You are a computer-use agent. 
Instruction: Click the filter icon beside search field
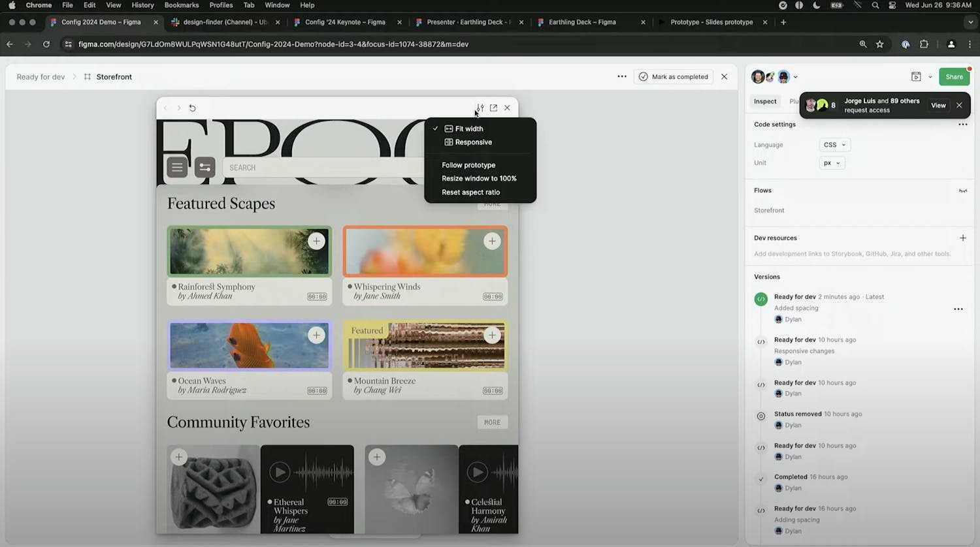(204, 168)
